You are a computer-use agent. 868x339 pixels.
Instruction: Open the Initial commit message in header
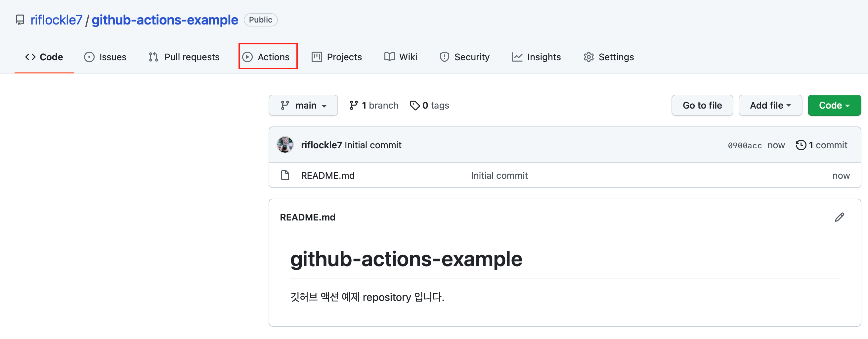(373, 145)
